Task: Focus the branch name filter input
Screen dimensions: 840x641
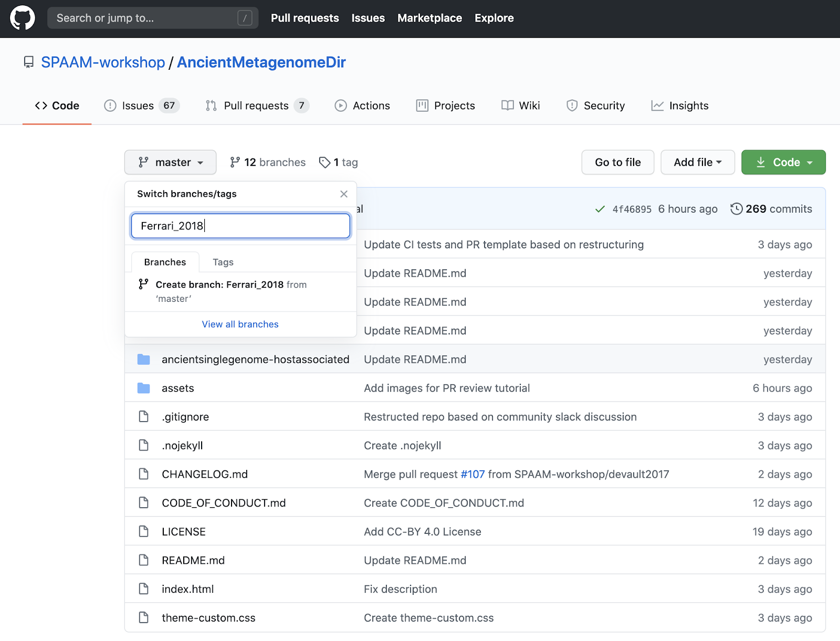Action: (x=240, y=226)
